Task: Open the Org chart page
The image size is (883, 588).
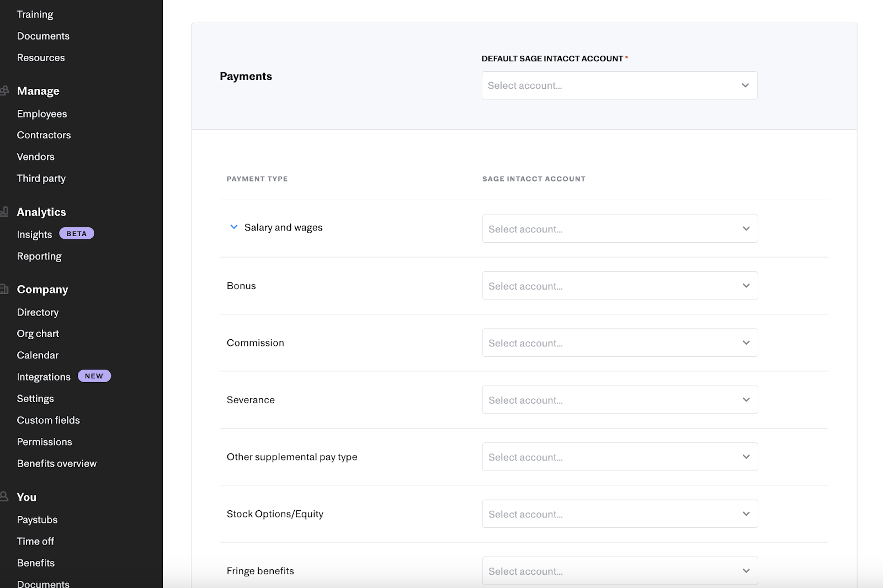Action: tap(38, 334)
